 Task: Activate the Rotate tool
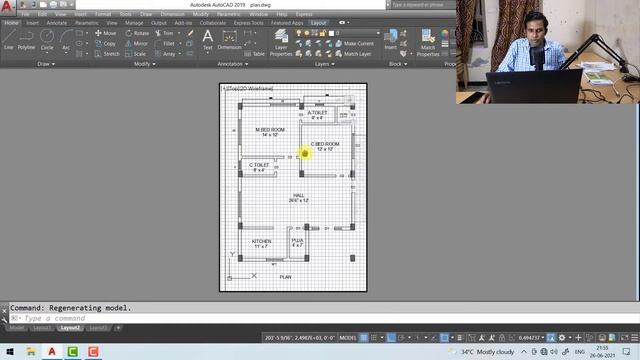tap(137, 33)
